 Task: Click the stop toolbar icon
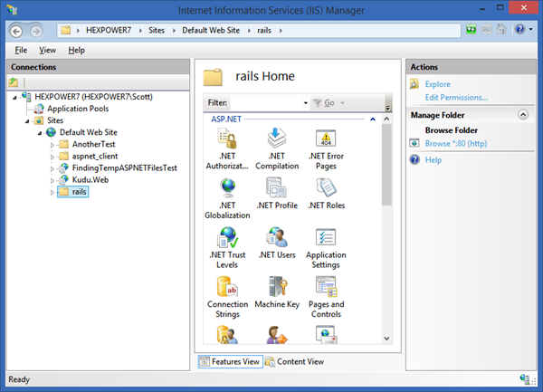click(486, 30)
